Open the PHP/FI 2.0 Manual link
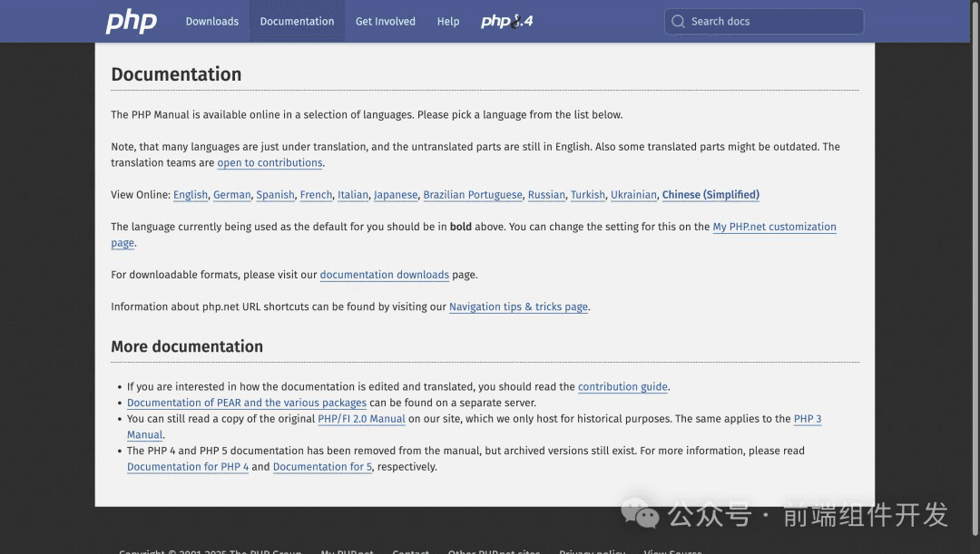980x554 pixels. click(361, 419)
